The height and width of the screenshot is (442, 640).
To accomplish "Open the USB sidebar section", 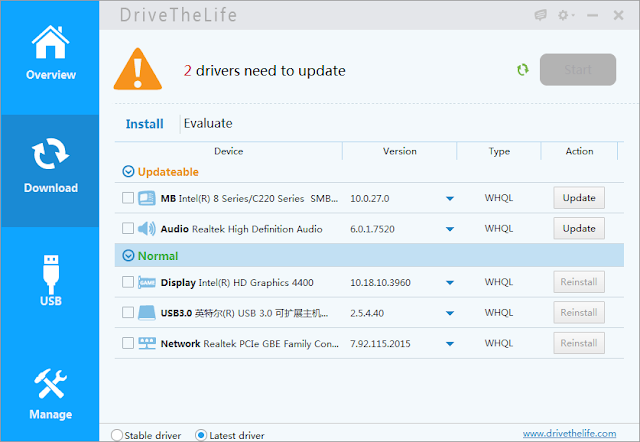I will point(51,281).
